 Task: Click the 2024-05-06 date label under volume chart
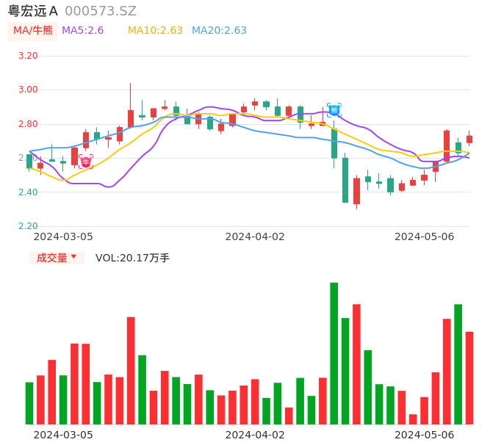pyautogui.click(x=424, y=434)
